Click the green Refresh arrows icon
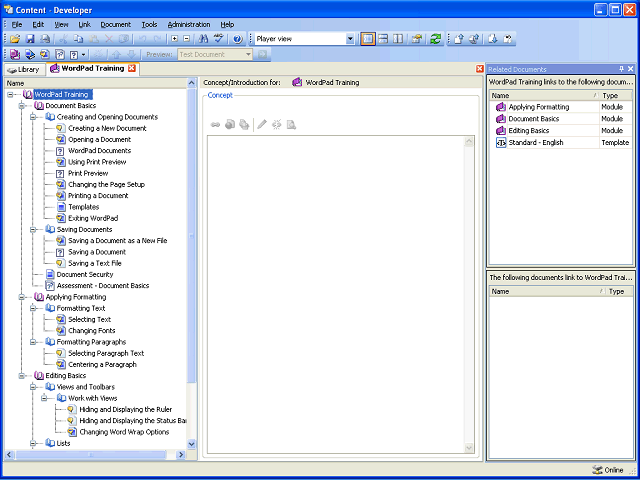 (436, 39)
